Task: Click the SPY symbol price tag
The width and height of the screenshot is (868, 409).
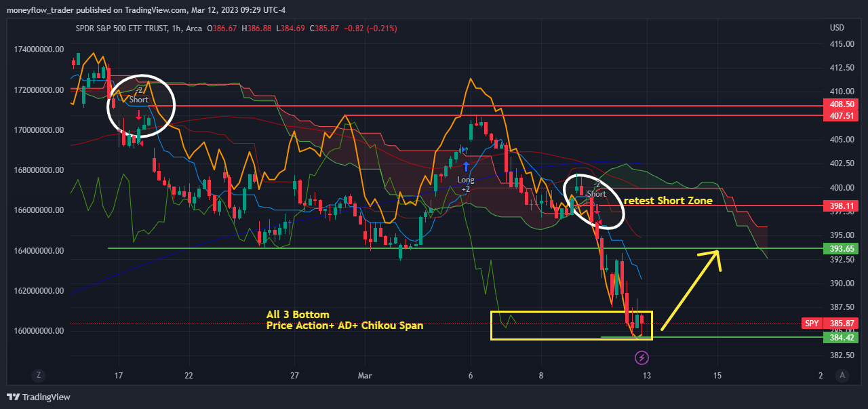Action: coord(812,324)
